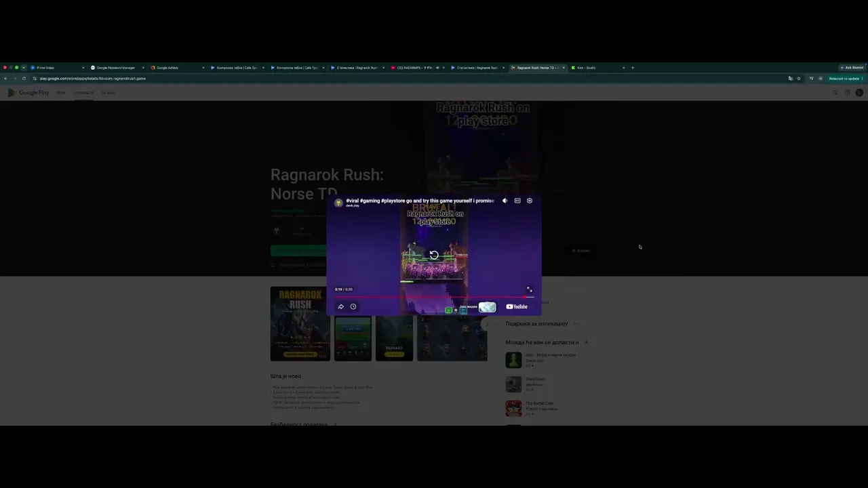This screenshot has height=488, width=868.
Task: Focus the address bar URL
Action: tap(93, 79)
